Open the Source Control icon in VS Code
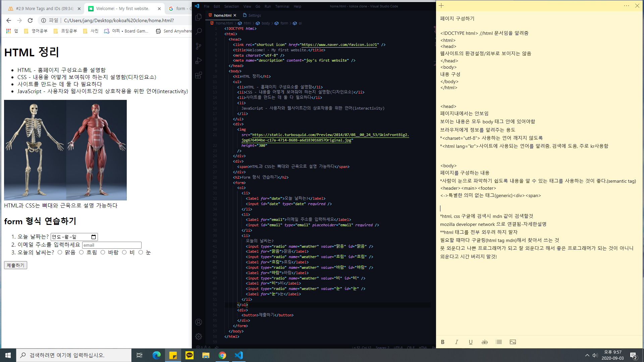This screenshot has width=644, height=362. pyautogui.click(x=199, y=46)
